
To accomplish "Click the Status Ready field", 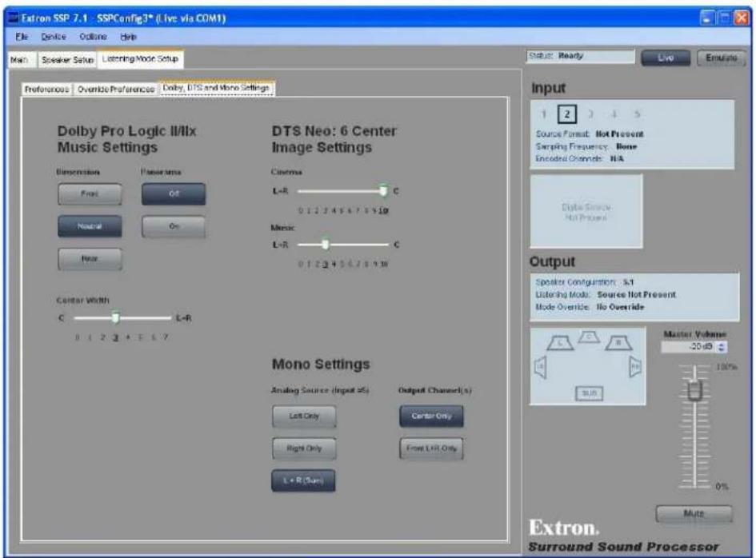I will coord(581,57).
